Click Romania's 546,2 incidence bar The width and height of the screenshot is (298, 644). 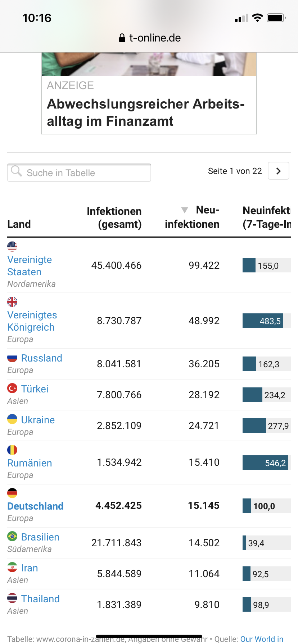(265, 463)
